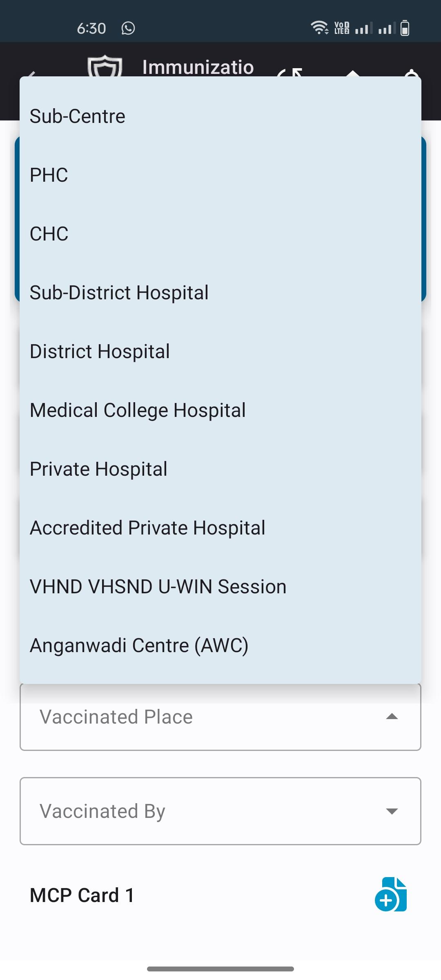Tap the shield logo in header
Viewport: 441px width, 980px height.
105,66
